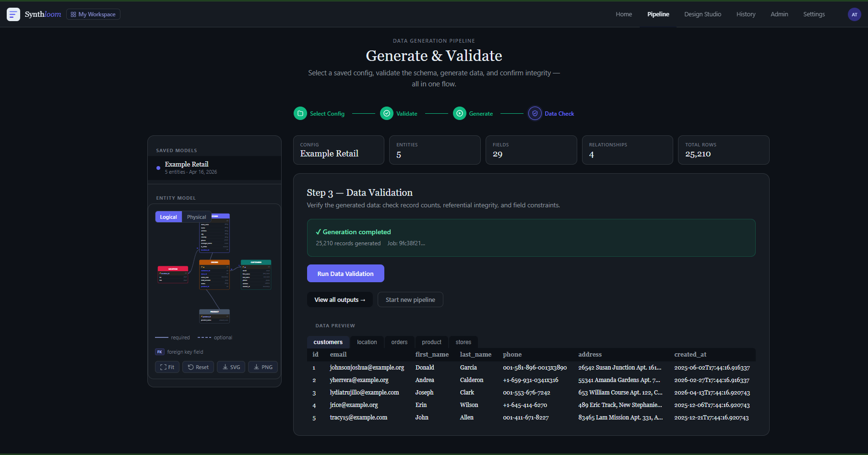The height and width of the screenshot is (455, 868).
Task: Click the Job 9fc38f21 identifier text
Action: click(x=406, y=243)
